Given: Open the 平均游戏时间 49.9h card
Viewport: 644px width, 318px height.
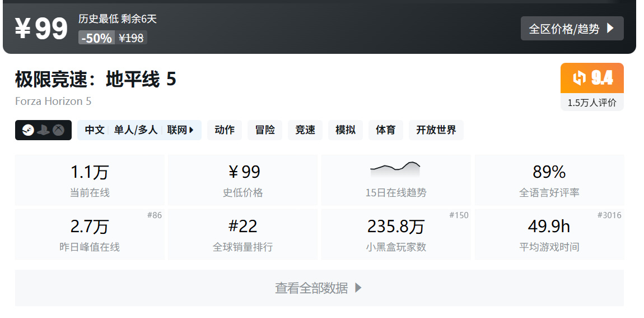Looking at the screenshot, I should (549, 234).
